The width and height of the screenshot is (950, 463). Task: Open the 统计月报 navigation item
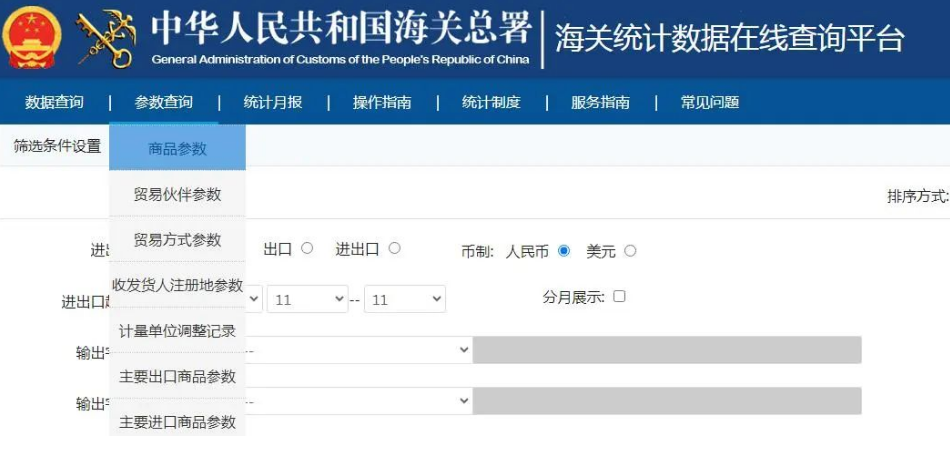click(273, 102)
